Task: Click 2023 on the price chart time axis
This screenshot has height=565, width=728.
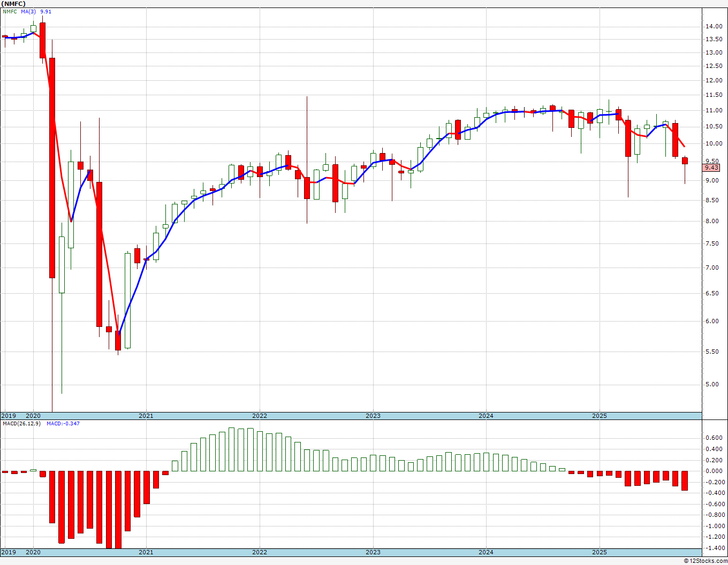Action: tap(373, 416)
